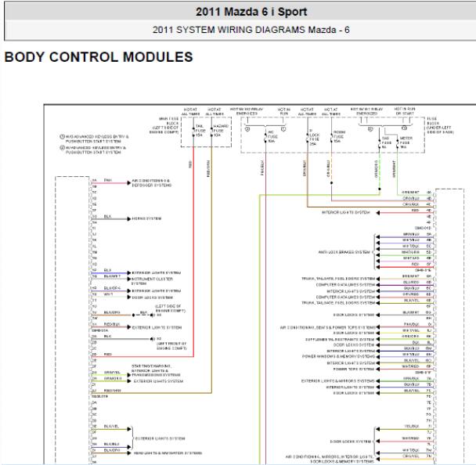The height and width of the screenshot is (465, 476).
Task: Select the 'YEL/BLK' wire label at 7I
Action: tap(412, 427)
